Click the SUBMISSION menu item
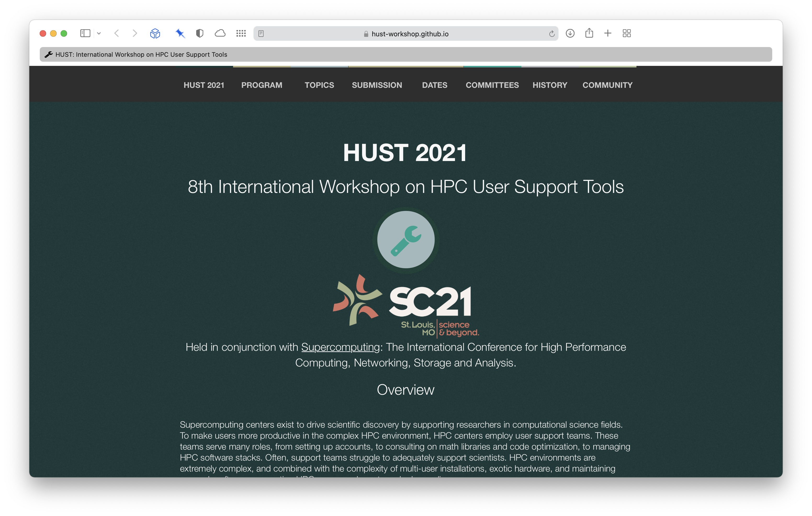 point(376,84)
